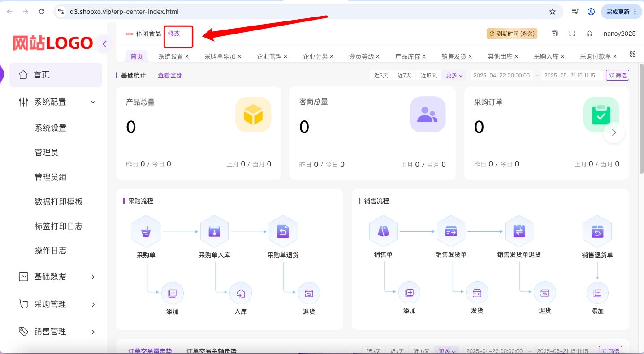Image resolution: width=644 pixels, height=354 pixels.
Task: Click the 采购订单 green clipboard icon
Action: tap(601, 115)
